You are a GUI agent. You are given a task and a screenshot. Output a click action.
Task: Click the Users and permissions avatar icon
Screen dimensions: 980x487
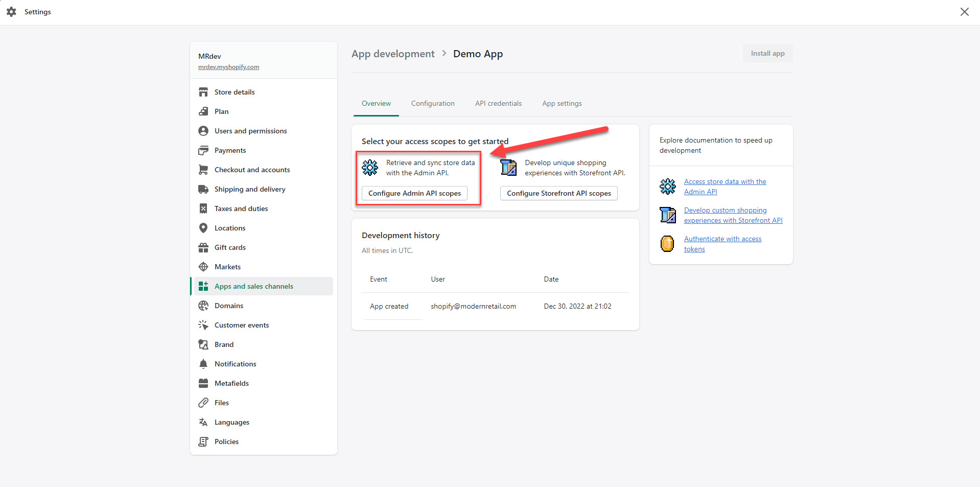point(203,131)
